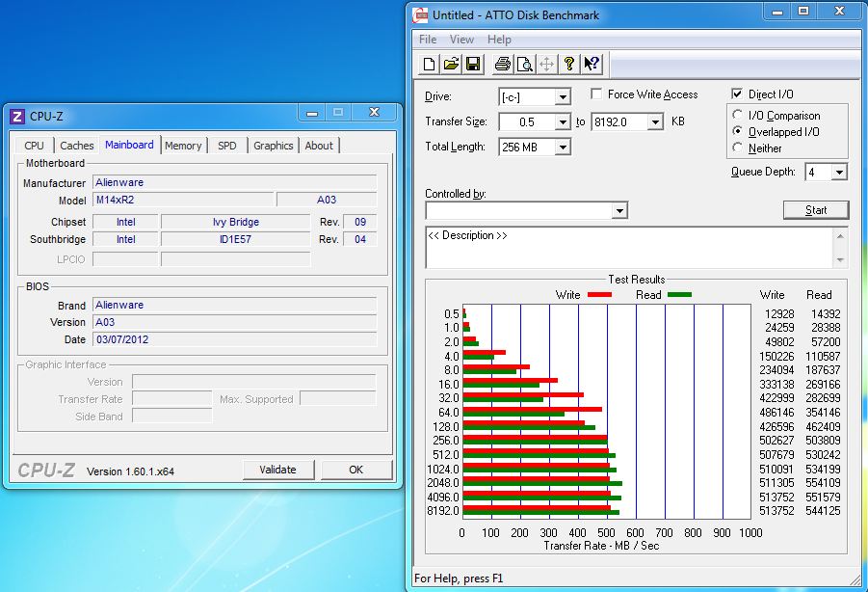The image size is (868, 592).
Task: Click the New file icon in ATTO toolbar
Action: (x=430, y=65)
